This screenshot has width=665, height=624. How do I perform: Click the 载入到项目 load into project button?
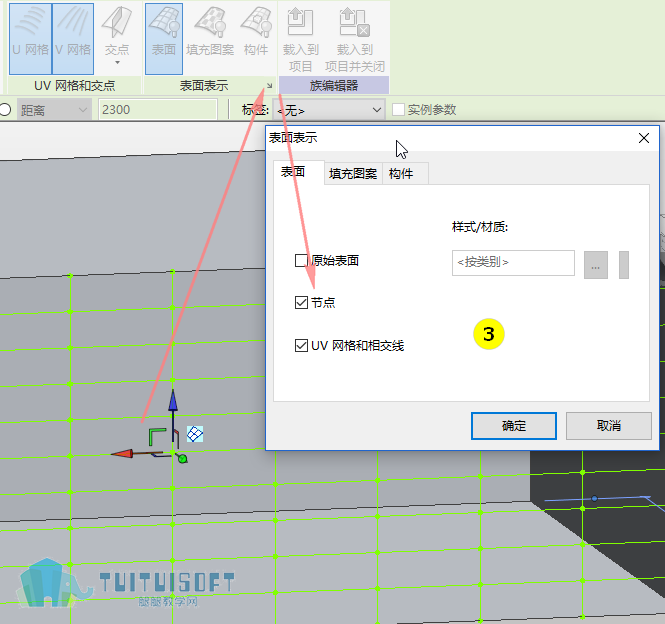[301, 39]
